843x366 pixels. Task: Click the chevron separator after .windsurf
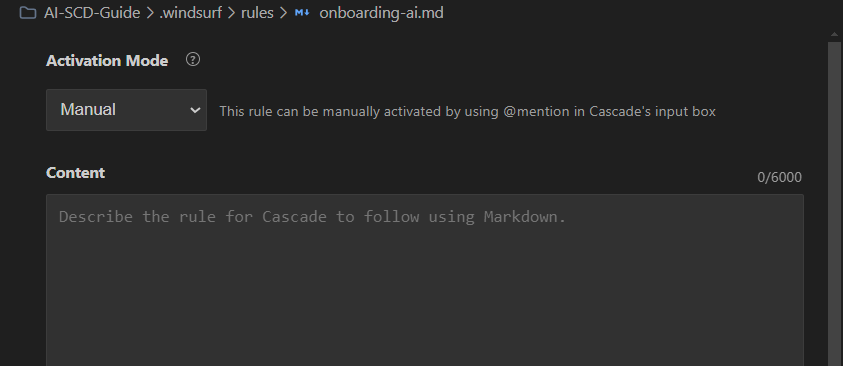(232, 13)
